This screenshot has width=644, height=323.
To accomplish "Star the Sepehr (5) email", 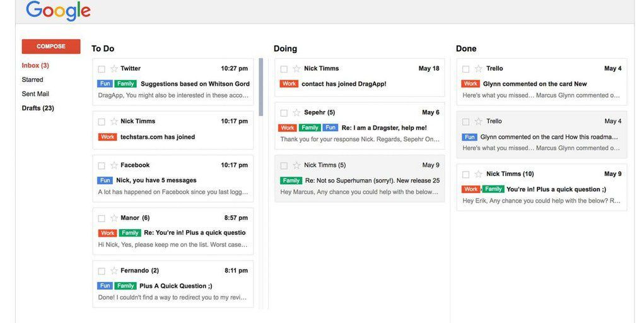I will (296, 112).
